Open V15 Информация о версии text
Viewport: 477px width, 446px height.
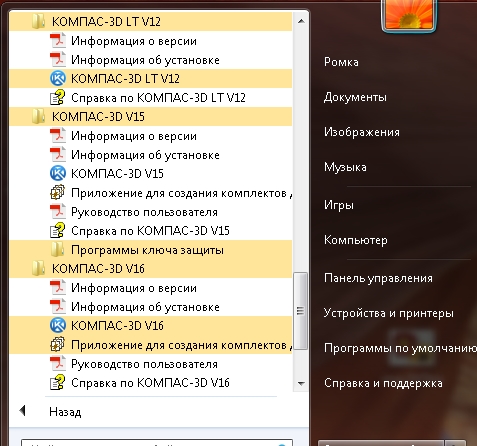point(134,136)
